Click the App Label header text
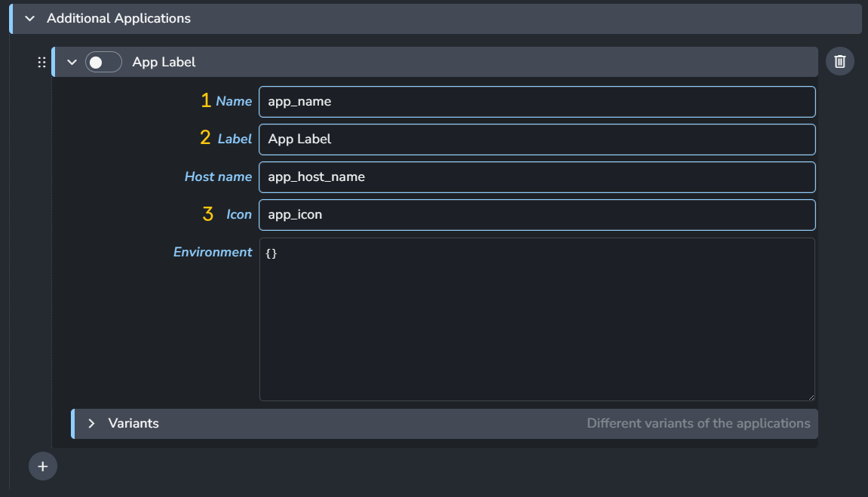 tap(164, 63)
